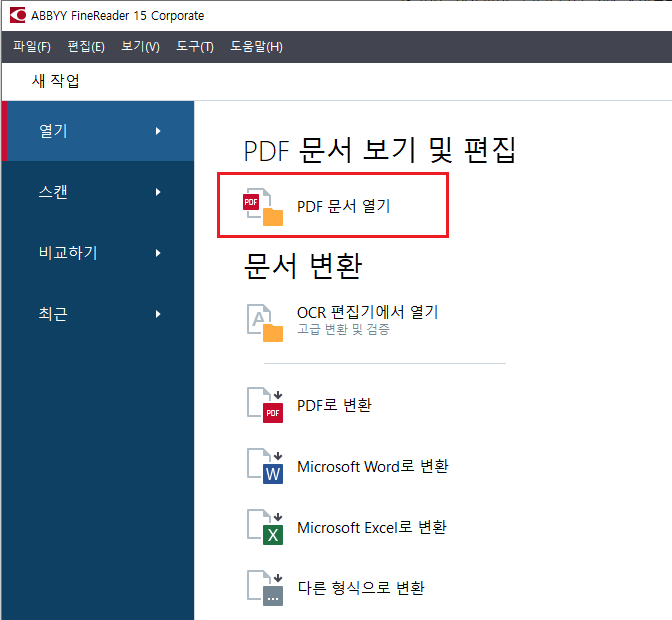
Task: Click the convert to Word icon
Action: point(265,466)
